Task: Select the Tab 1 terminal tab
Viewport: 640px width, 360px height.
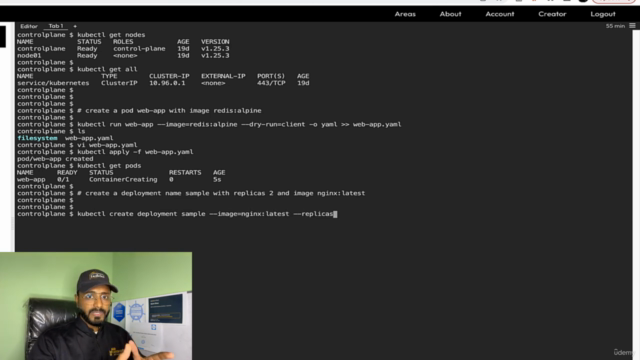Action: [56, 26]
